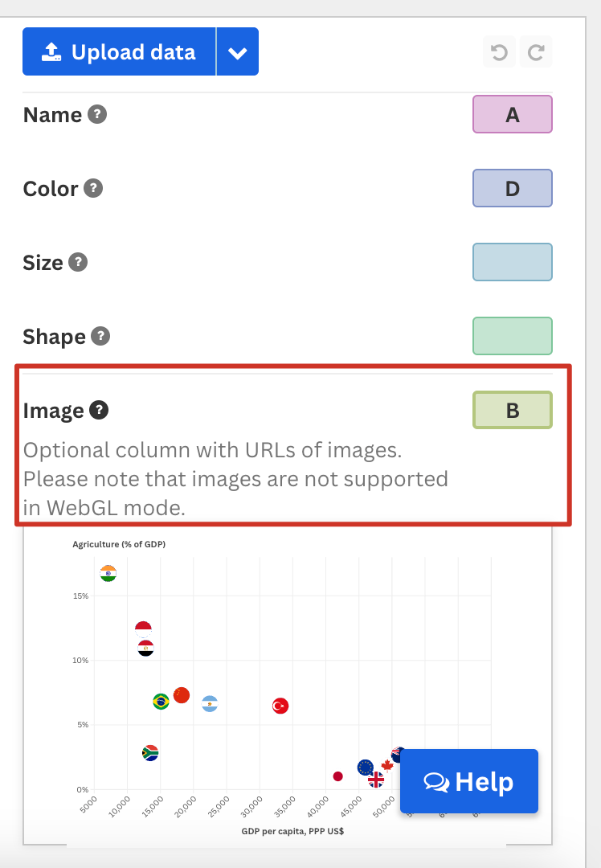Open help tooltip next to Size
The width and height of the screenshot is (601, 868).
pos(78,262)
